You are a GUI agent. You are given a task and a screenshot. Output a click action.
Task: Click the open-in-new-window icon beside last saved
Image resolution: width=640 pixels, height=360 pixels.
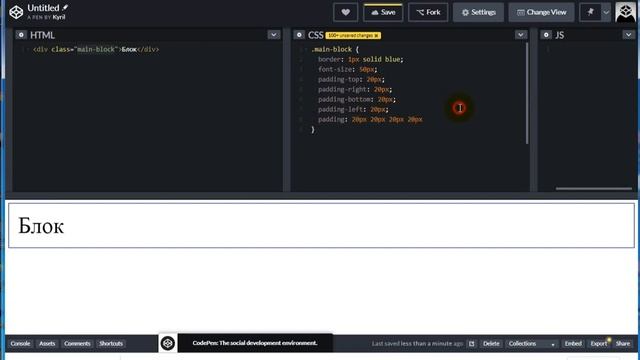(471, 344)
